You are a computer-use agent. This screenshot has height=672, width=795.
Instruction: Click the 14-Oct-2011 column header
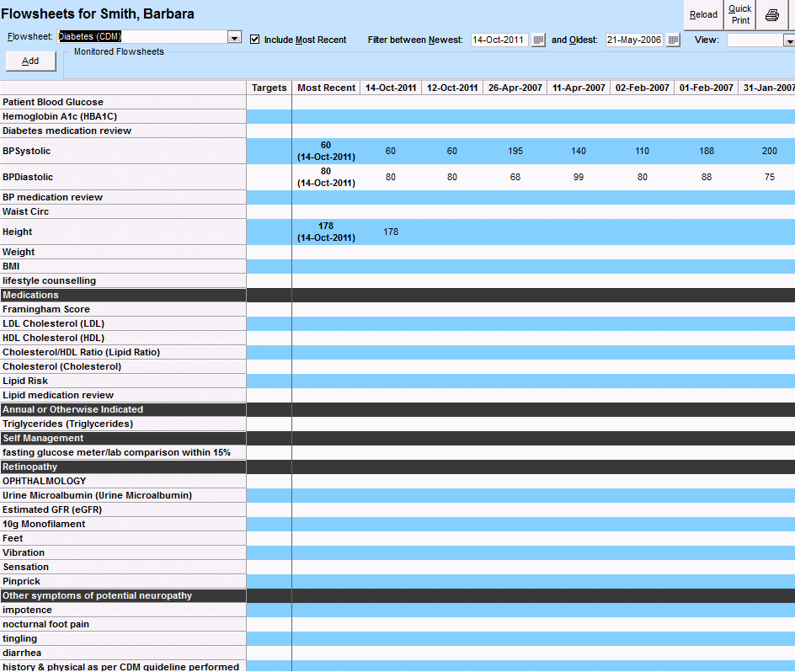pos(391,88)
